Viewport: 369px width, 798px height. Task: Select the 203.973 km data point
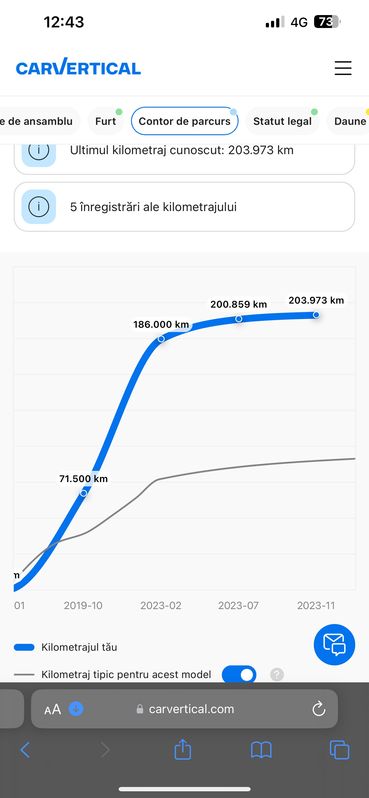point(316,315)
